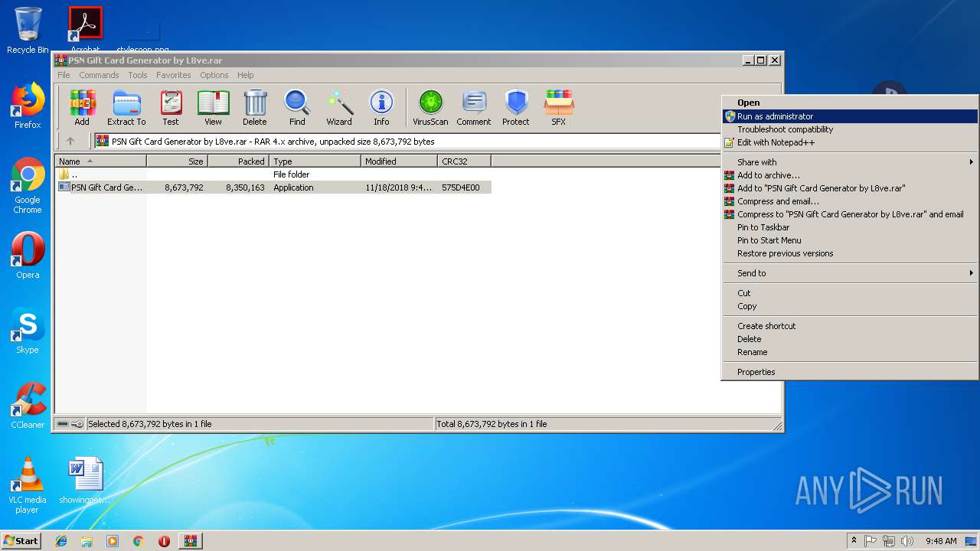
Task: Open VLC media player desktop icon
Action: [x=28, y=485]
